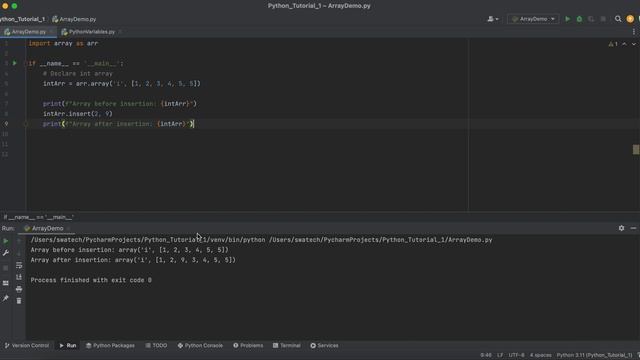Image resolution: width=640 pixels, height=360 pixels.
Task: Open the Terminal tool window
Action: click(x=287, y=345)
